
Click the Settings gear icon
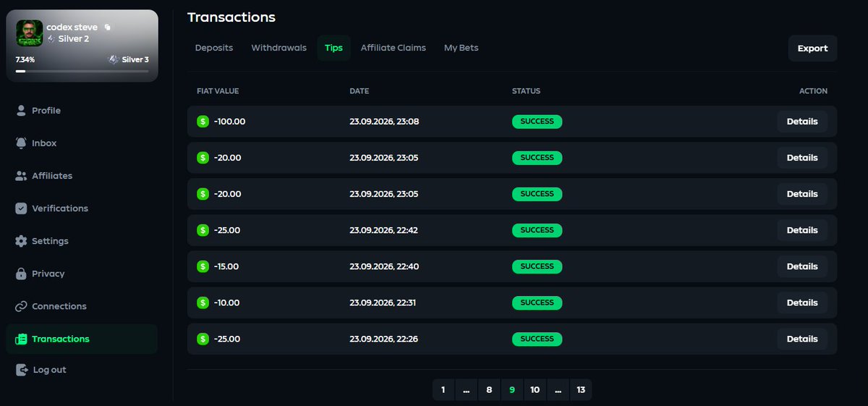[x=21, y=241]
